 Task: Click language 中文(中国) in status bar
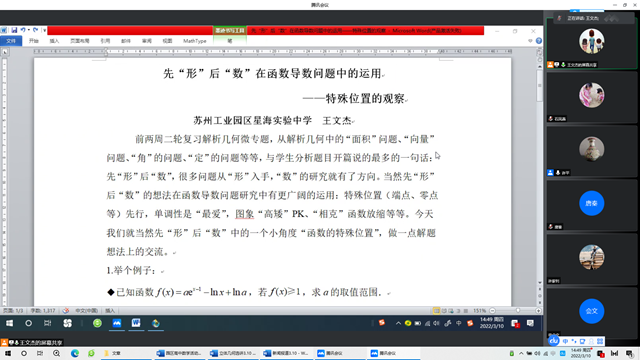point(86,311)
